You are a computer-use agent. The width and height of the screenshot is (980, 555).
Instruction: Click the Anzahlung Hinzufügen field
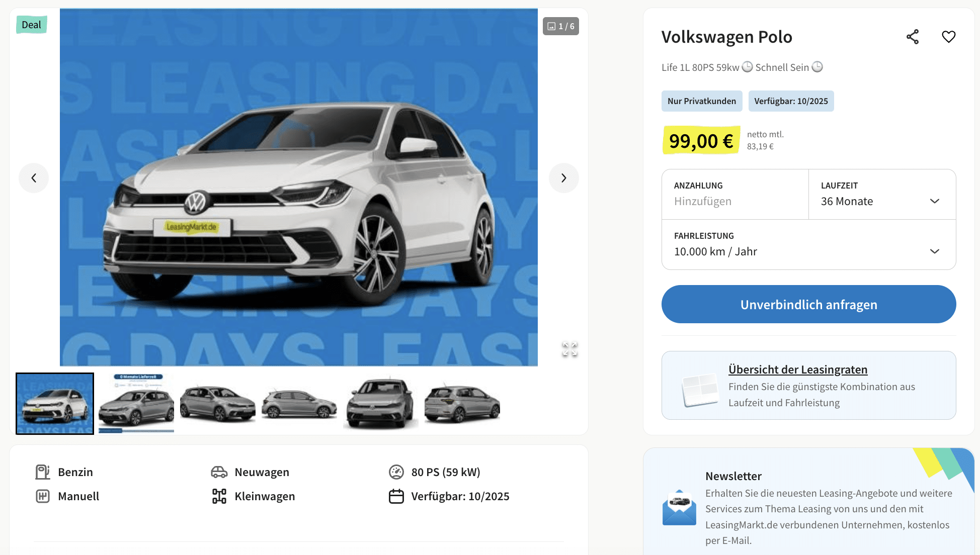[x=735, y=195]
